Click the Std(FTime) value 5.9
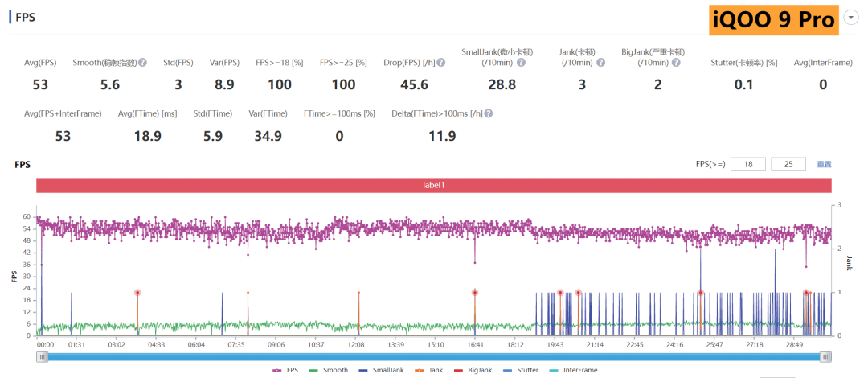 [213, 136]
